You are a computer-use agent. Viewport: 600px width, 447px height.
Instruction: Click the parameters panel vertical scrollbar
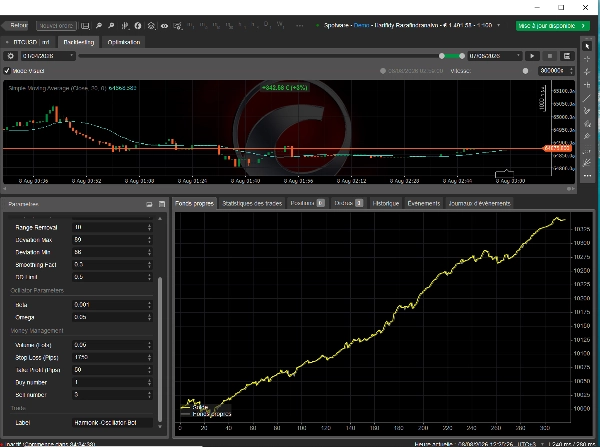[x=160, y=349]
